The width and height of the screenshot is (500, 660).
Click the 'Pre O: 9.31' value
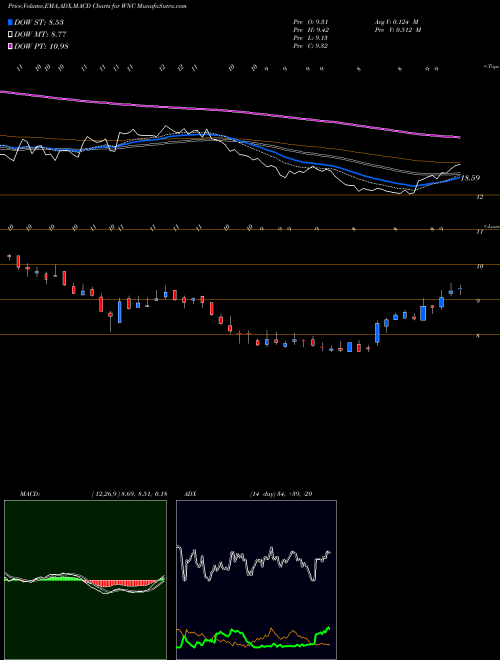pos(311,22)
